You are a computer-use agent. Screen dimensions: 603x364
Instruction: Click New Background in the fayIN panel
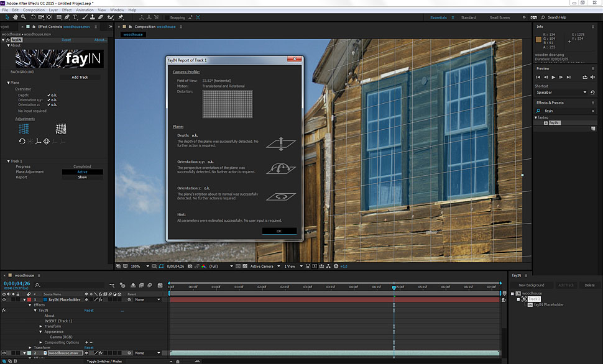tap(531, 285)
